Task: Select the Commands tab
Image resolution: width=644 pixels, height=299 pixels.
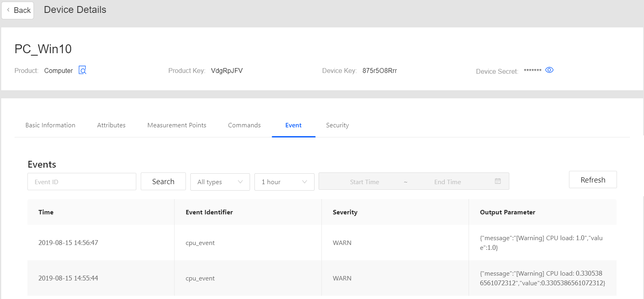Action: pyautogui.click(x=244, y=125)
